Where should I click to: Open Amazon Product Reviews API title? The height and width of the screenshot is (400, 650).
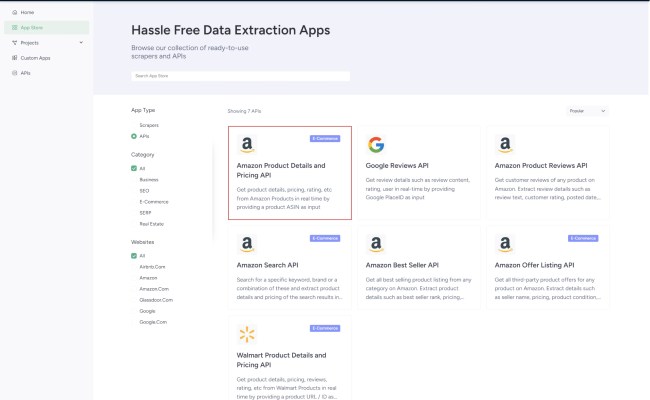541,165
